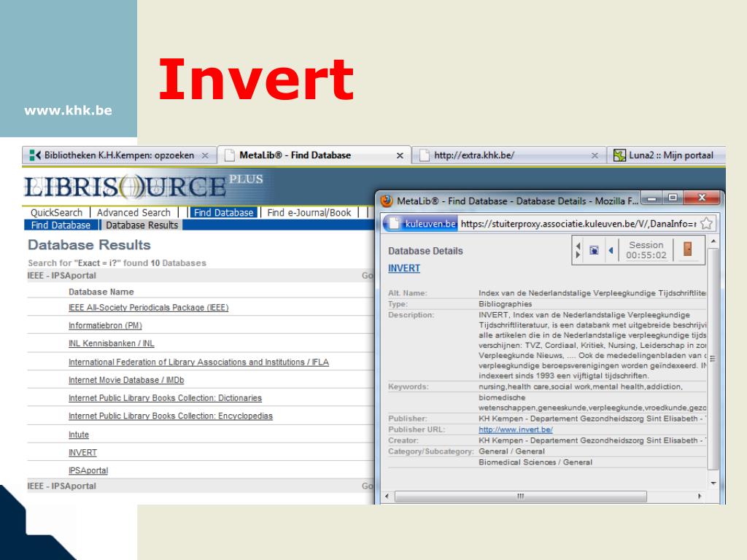
Task: Click the blue back arrow in the session toolbar
Action: 611,250
